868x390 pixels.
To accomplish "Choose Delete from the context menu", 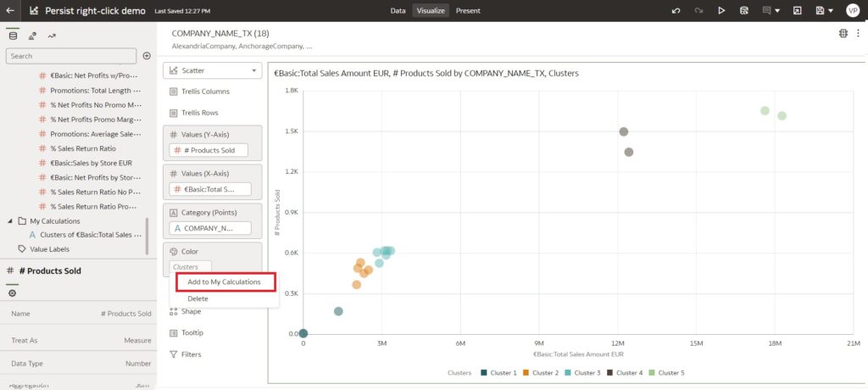I will click(x=198, y=298).
